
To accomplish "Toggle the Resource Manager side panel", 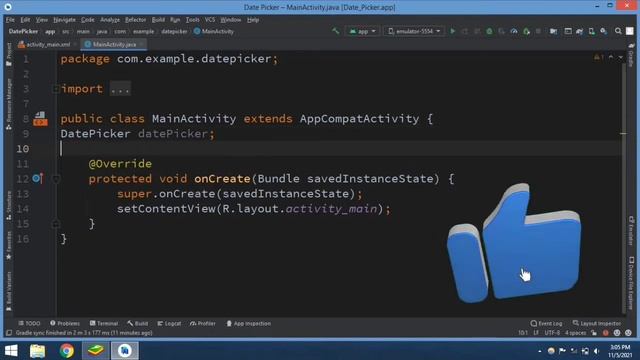I will [9, 104].
